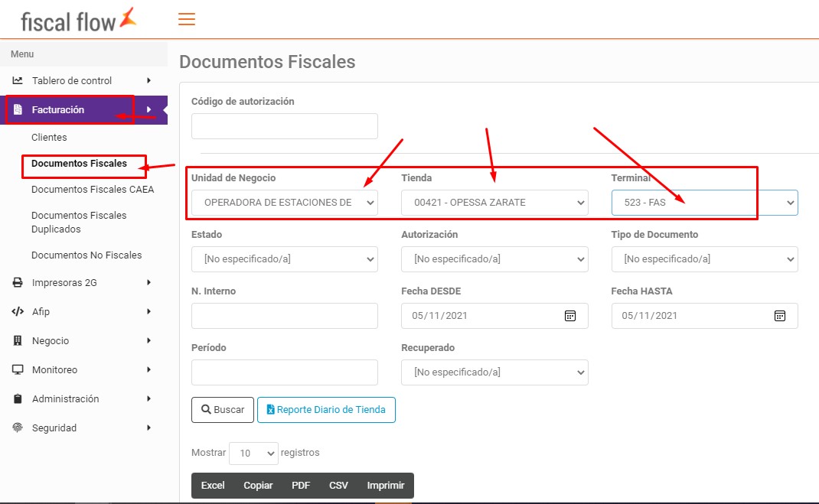Click the hamburger menu icon

pos(187,19)
